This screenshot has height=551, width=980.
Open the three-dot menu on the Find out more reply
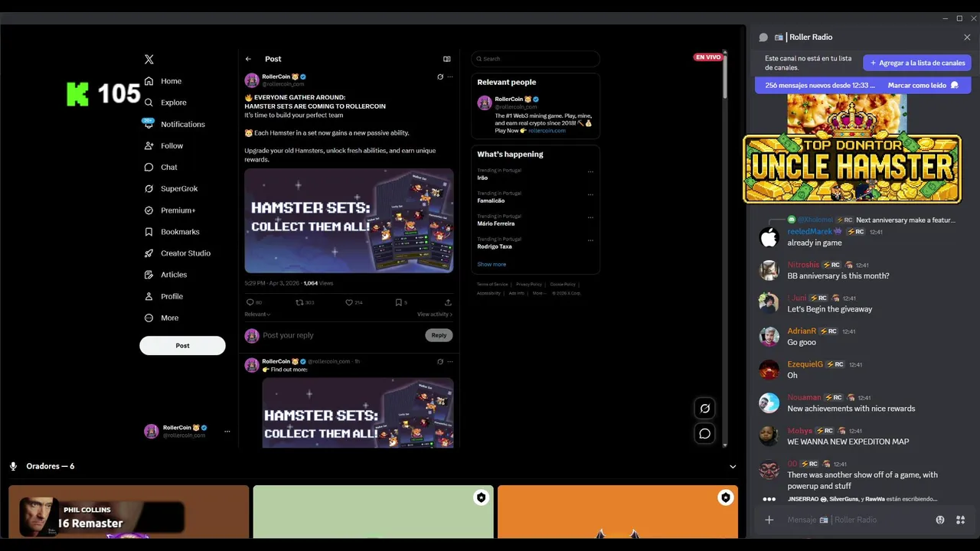pyautogui.click(x=450, y=361)
